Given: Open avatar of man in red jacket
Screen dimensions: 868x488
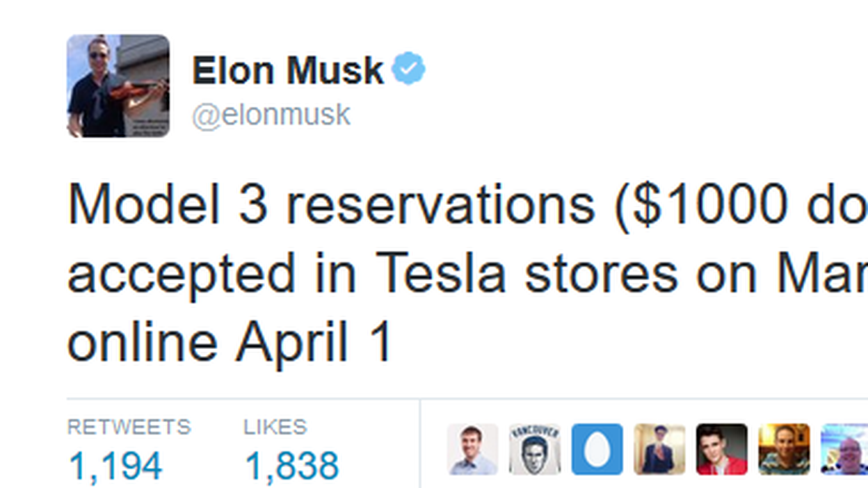Looking at the screenshot, I should pos(721,449).
